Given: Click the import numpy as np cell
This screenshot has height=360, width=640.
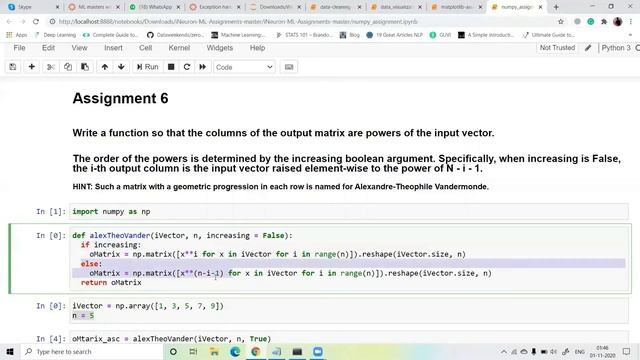Looking at the screenshot, I should (x=349, y=211).
